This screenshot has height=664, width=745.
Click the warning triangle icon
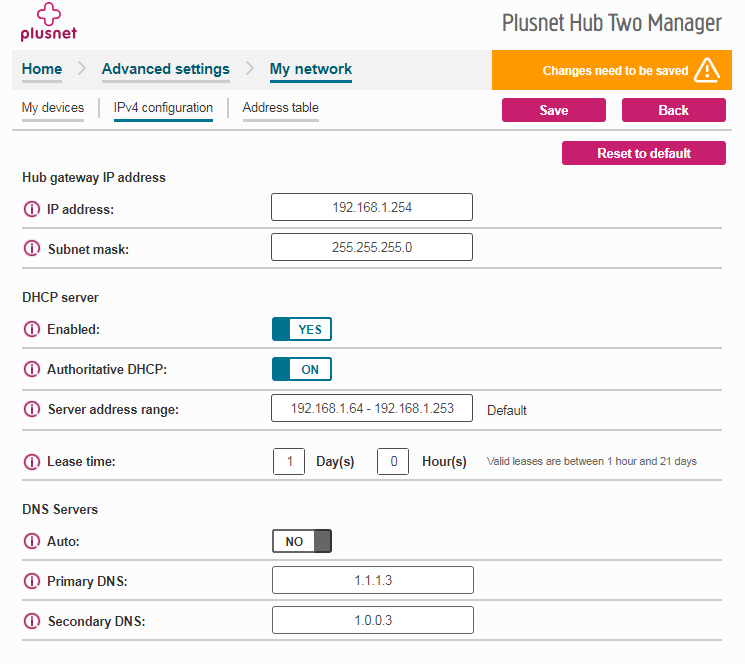coord(707,70)
